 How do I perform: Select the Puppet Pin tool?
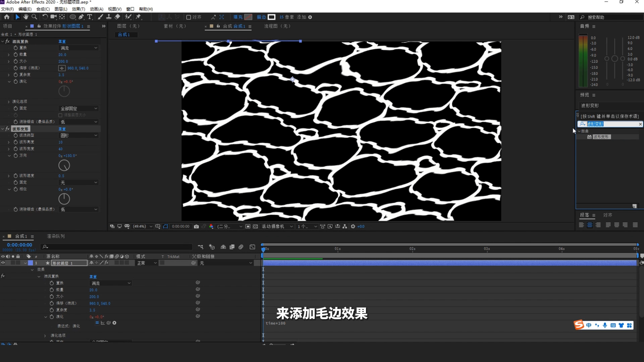click(139, 17)
